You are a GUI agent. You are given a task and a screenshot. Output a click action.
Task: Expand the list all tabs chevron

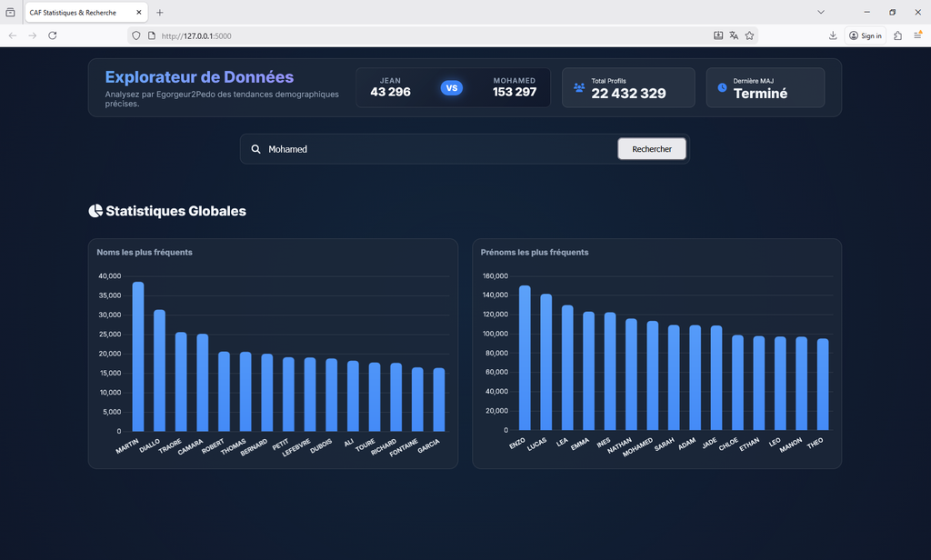pos(821,12)
